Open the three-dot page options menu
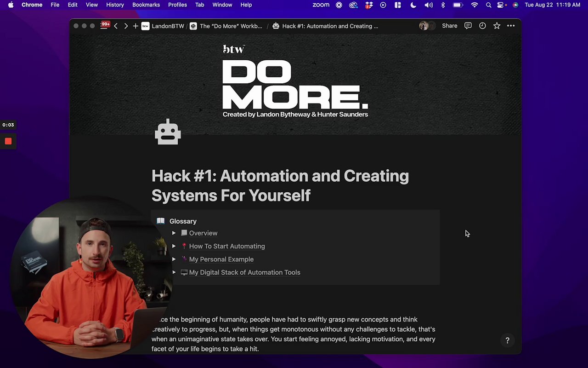The height and width of the screenshot is (368, 588). pos(511,26)
